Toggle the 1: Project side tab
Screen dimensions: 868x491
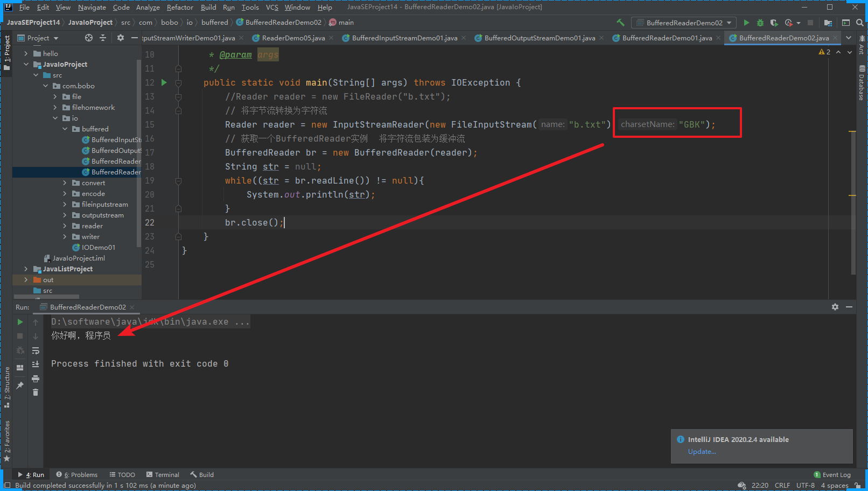click(6, 52)
